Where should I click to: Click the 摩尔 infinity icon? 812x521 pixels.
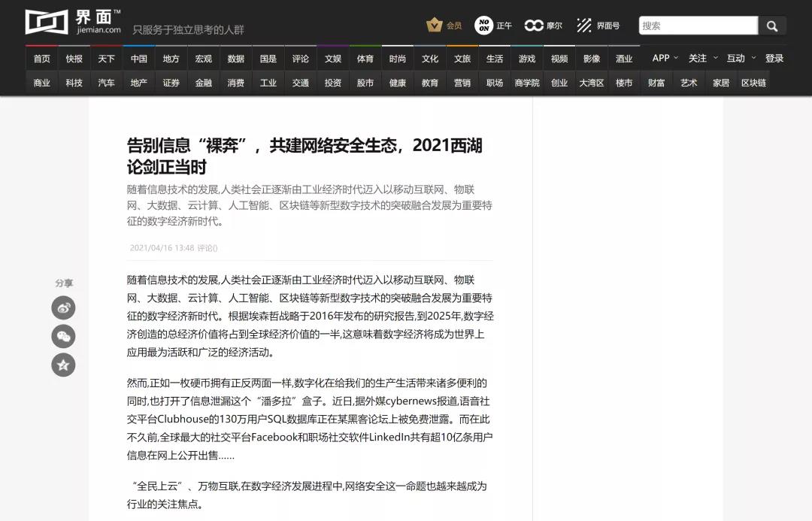534,26
